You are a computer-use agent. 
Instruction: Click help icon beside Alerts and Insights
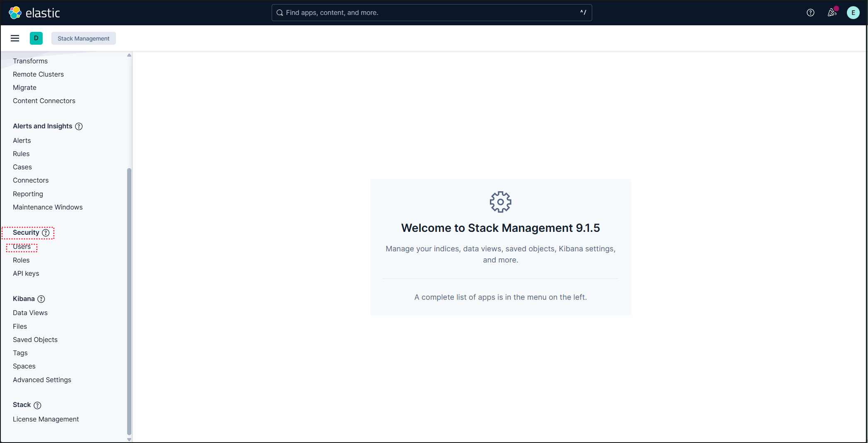tap(79, 126)
